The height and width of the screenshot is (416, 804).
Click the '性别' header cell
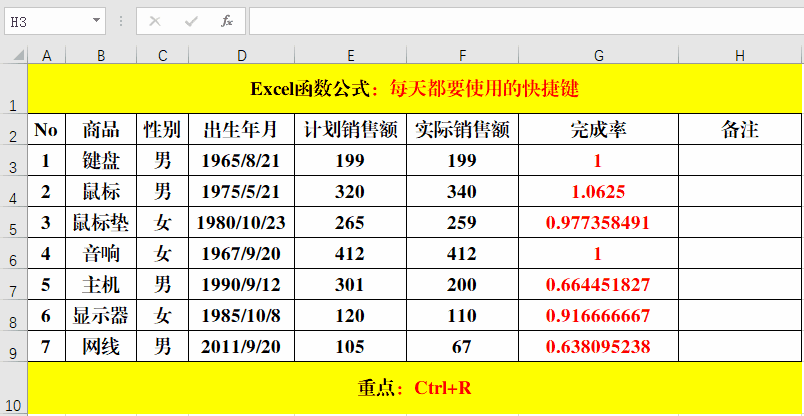[163, 129]
